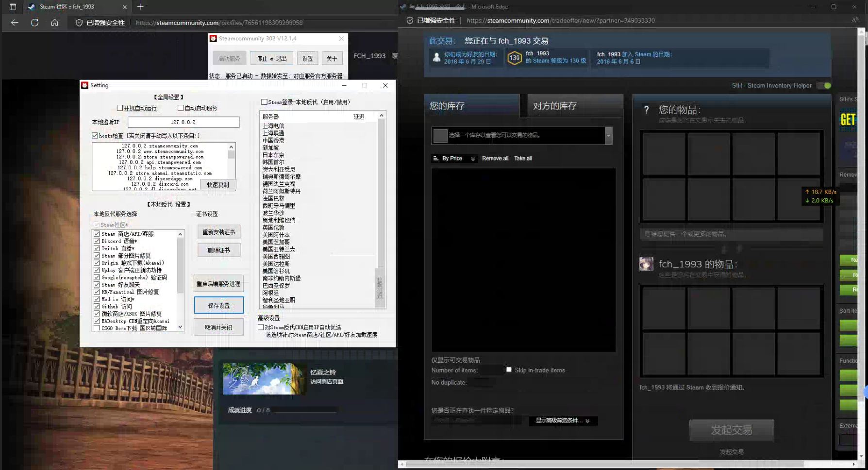Toggle the SIH - Steam Inventory Helper switch
The height and width of the screenshot is (470, 868).
pos(823,85)
